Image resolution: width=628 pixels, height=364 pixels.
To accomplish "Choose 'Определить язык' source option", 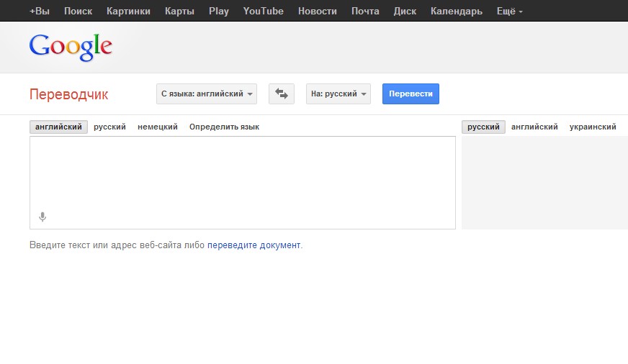I will (x=224, y=127).
